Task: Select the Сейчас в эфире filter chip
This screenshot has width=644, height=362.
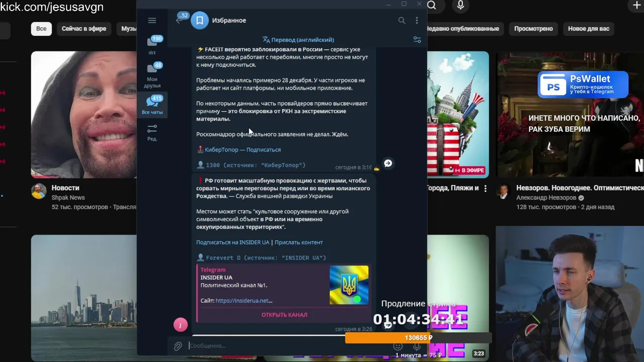Action: point(84,29)
